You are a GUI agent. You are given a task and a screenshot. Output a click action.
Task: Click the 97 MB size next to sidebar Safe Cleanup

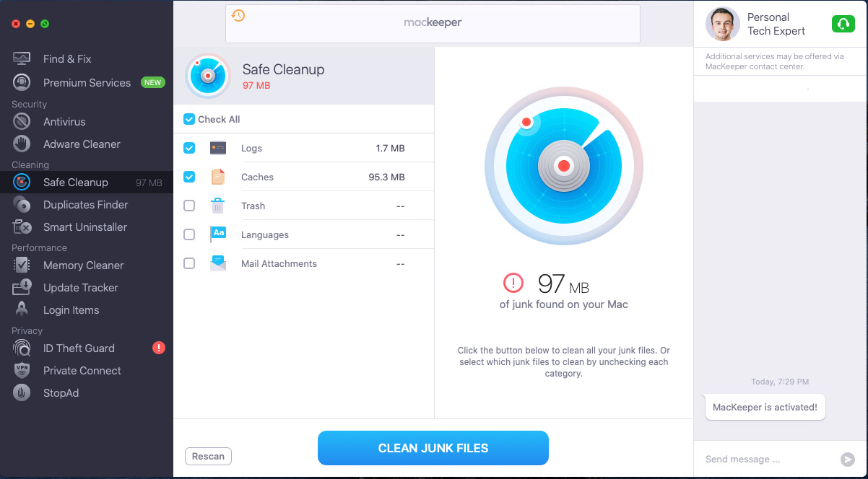pos(149,183)
